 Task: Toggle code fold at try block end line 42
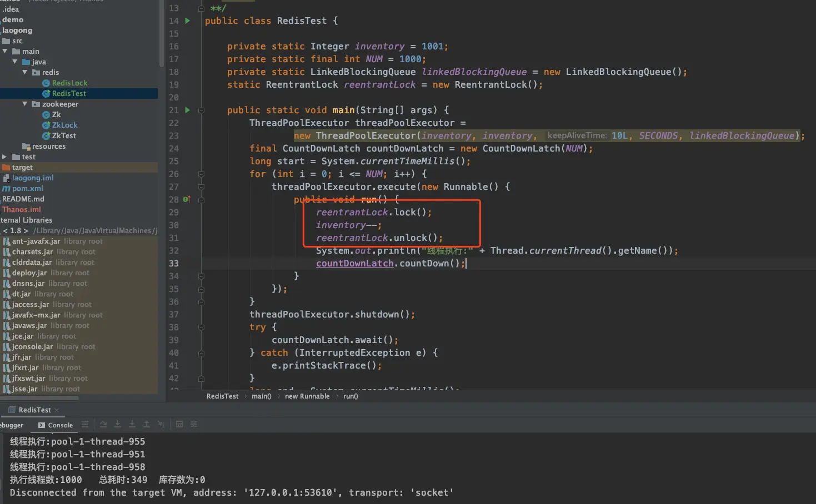(202, 378)
